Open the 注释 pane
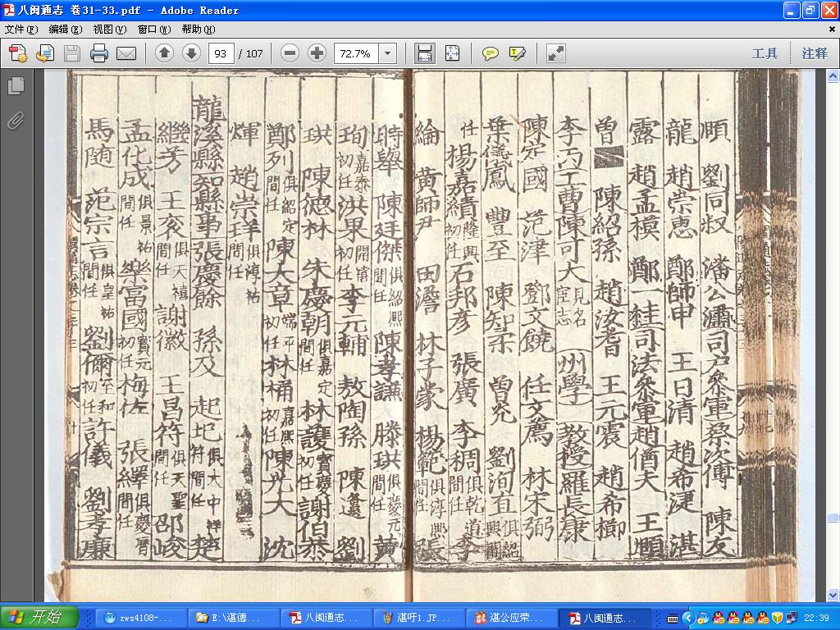The height and width of the screenshot is (630, 840). click(x=815, y=53)
